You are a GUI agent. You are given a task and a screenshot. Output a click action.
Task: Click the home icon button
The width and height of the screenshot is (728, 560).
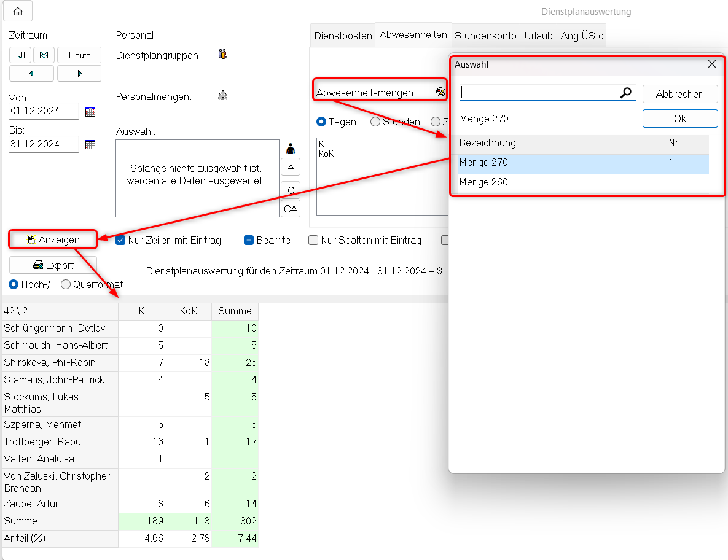pos(18,12)
